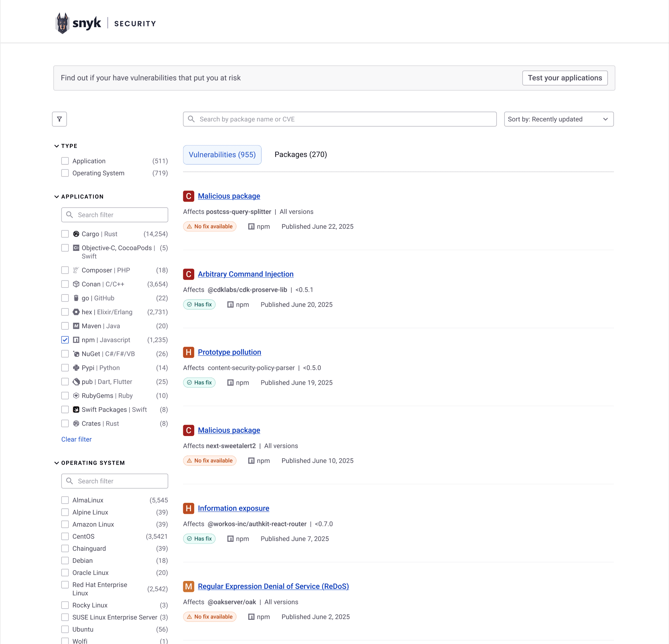669x644 pixels.
Task: Focus the package name or CVE search box
Action: [x=340, y=119]
